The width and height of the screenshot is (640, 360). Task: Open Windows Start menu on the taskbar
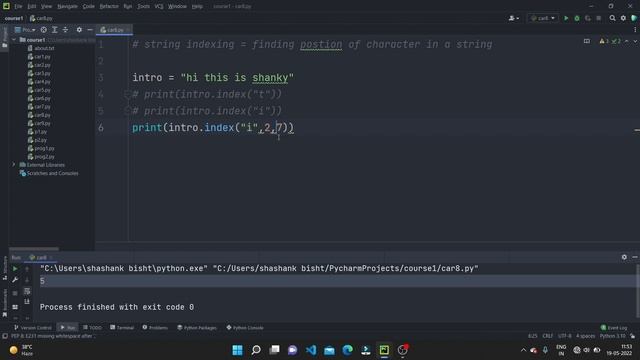[x=237, y=350]
